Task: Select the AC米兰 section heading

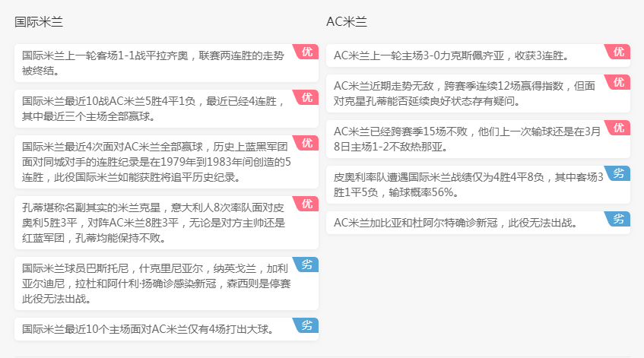Action: point(347,22)
